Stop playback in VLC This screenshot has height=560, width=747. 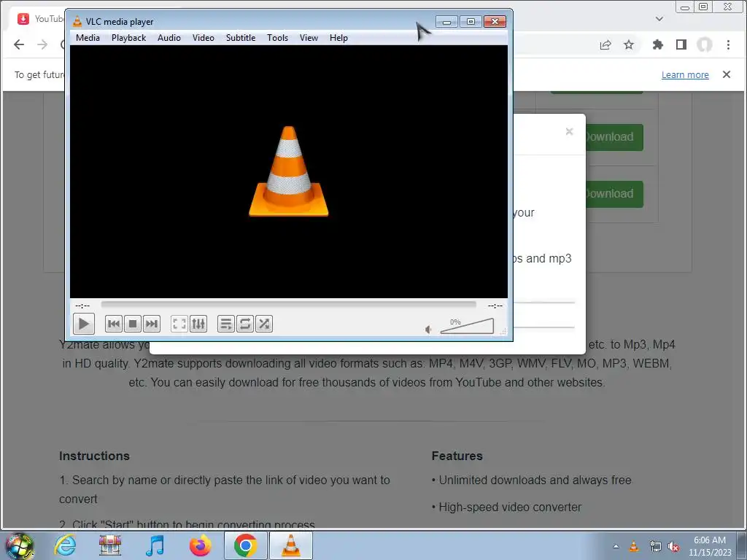[133, 324]
